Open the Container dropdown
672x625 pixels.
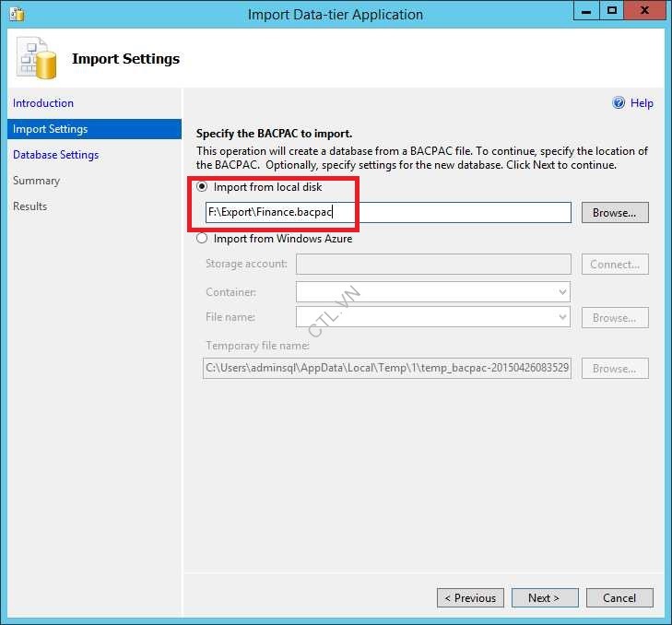point(432,292)
